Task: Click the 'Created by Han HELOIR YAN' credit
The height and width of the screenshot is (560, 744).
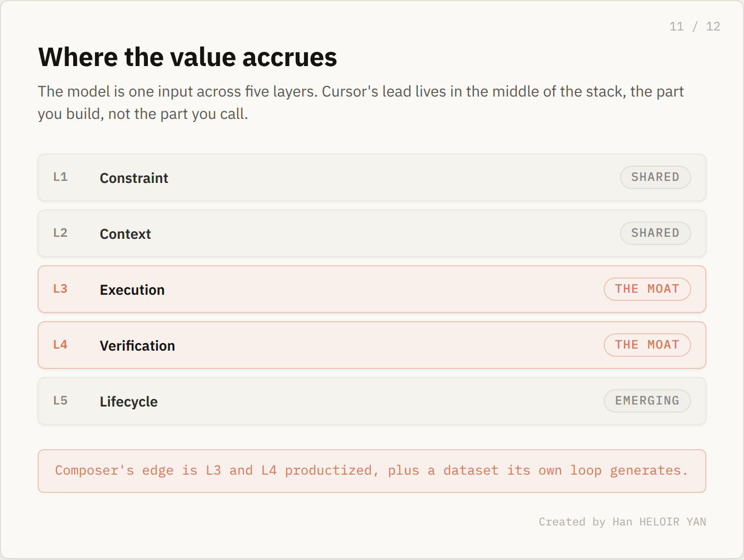Action: [623, 522]
